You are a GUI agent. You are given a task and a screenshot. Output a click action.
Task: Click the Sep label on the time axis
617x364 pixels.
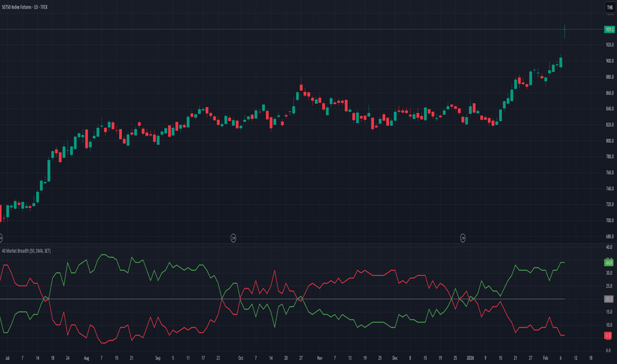(x=158, y=358)
